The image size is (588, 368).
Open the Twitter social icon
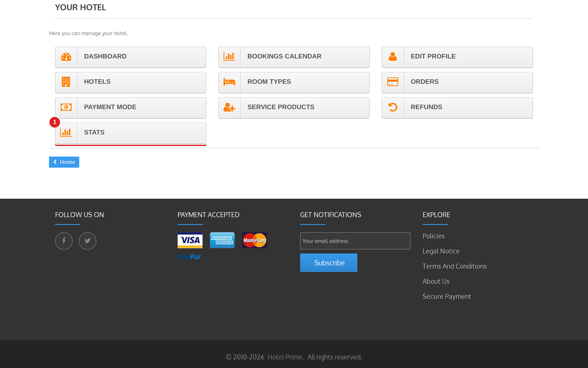click(x=87, y=241)
